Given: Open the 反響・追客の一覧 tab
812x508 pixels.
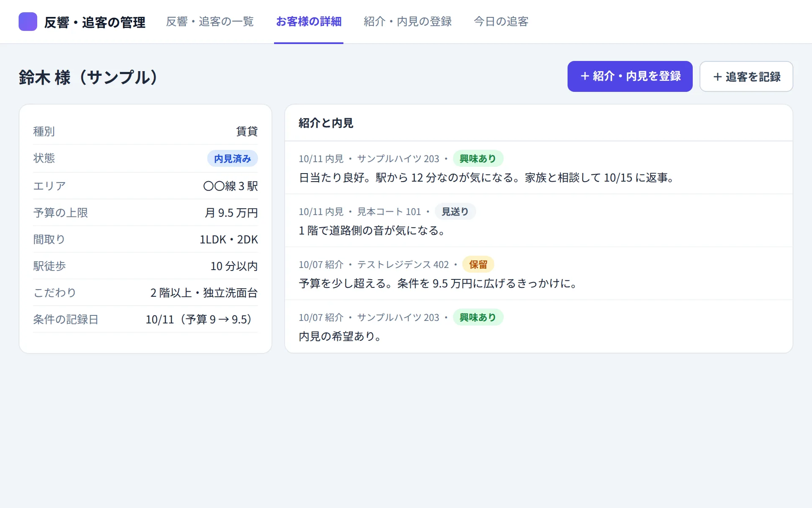Looking at the screenshot, I should [x=210, y=22].
